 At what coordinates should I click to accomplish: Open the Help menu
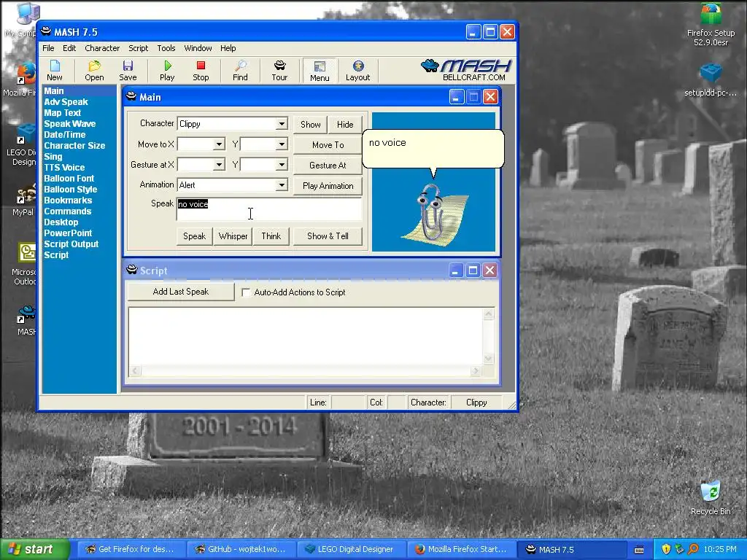point(228,48)
